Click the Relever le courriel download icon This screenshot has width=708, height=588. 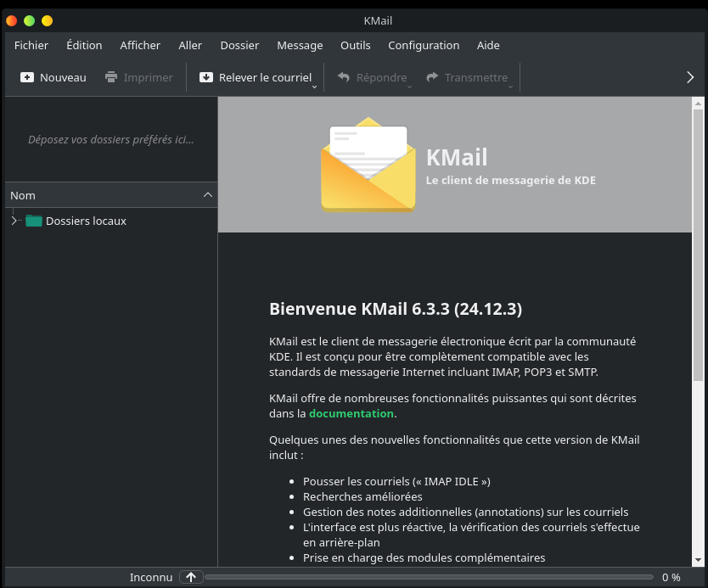(x=206, y=77)
